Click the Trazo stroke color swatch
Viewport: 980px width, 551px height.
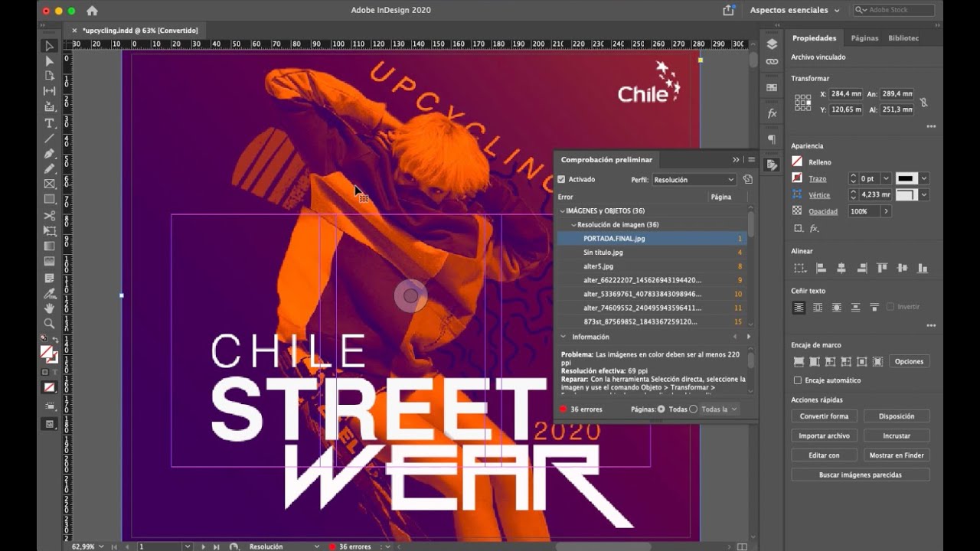[797, 178]
